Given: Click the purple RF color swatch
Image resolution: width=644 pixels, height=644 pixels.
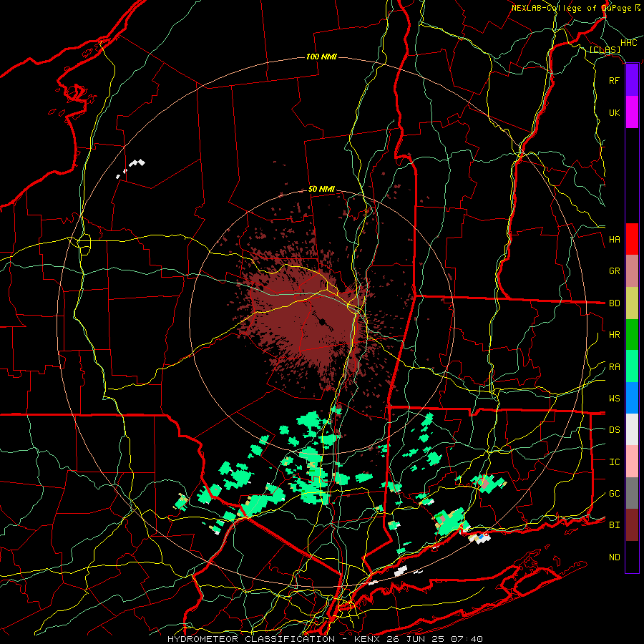Looking at the screenshot, I should click(x=632, y=80).
